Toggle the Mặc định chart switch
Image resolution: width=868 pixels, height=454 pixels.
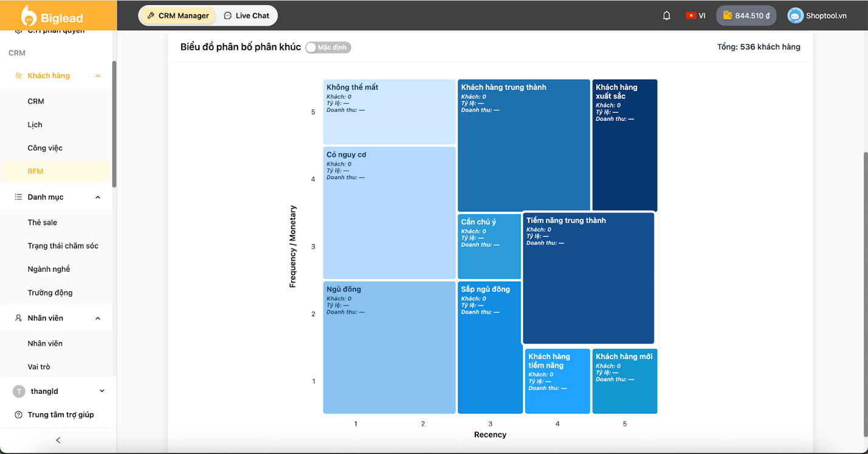coord(328,47)
